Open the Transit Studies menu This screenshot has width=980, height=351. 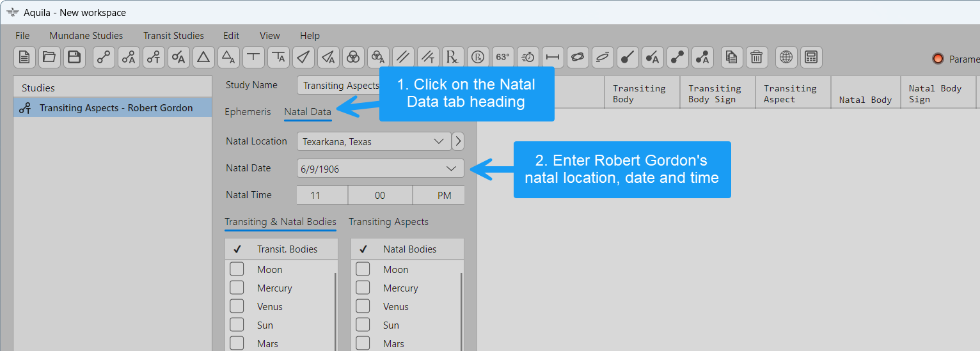173,36
